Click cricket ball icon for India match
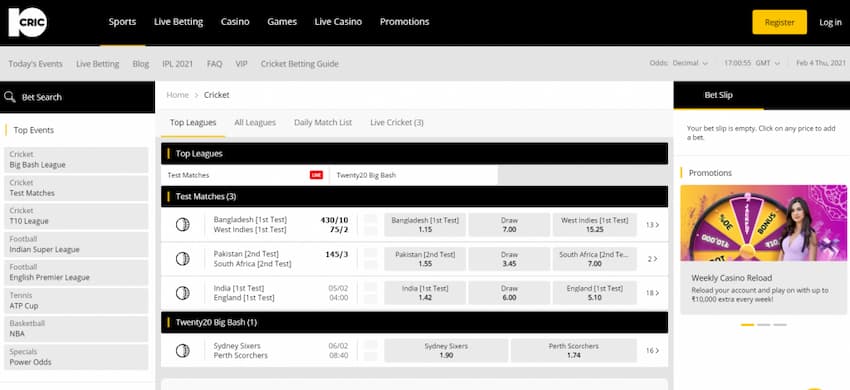 click(183, 293)
